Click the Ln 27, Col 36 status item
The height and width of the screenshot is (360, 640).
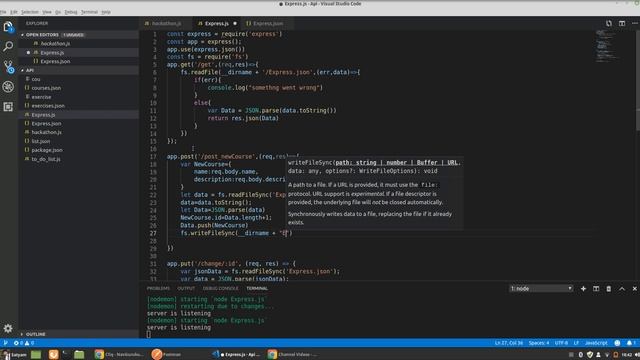click(x=509, y=343)
